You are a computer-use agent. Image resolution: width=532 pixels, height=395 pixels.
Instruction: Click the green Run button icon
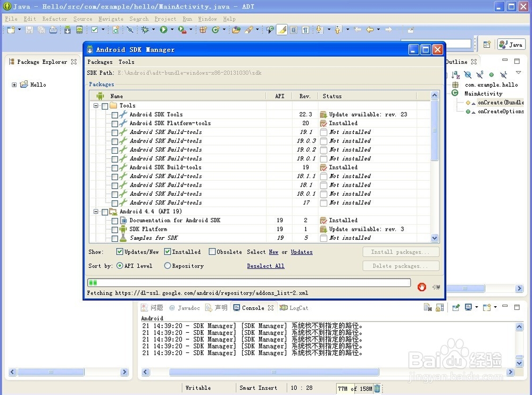point(163,30)
